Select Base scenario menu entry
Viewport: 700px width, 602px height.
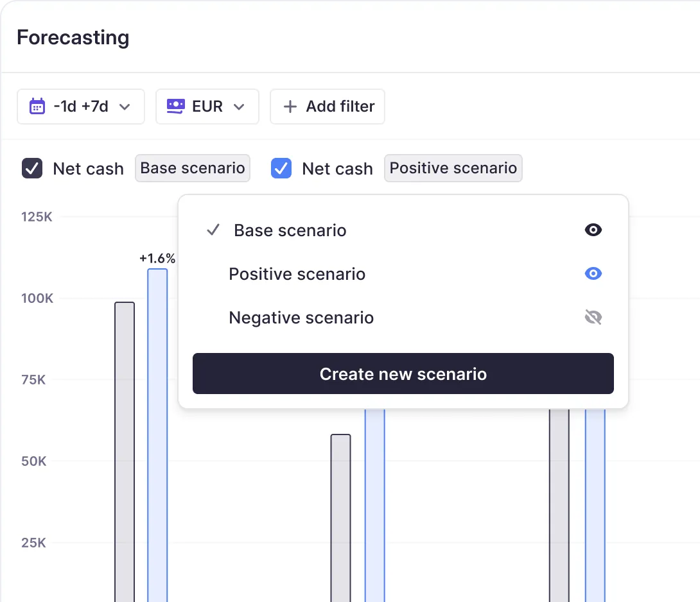click(x=290, y=230)
